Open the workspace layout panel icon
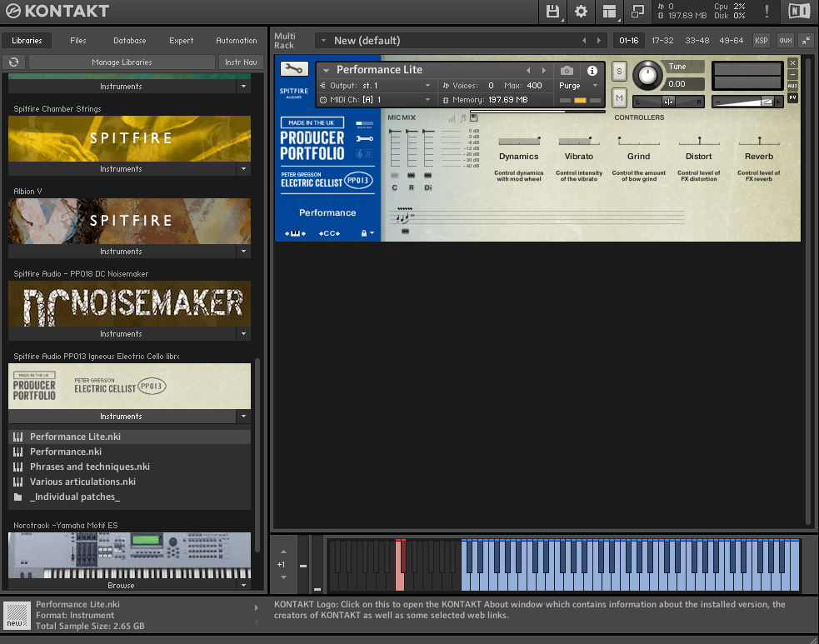 click(609, 12)
